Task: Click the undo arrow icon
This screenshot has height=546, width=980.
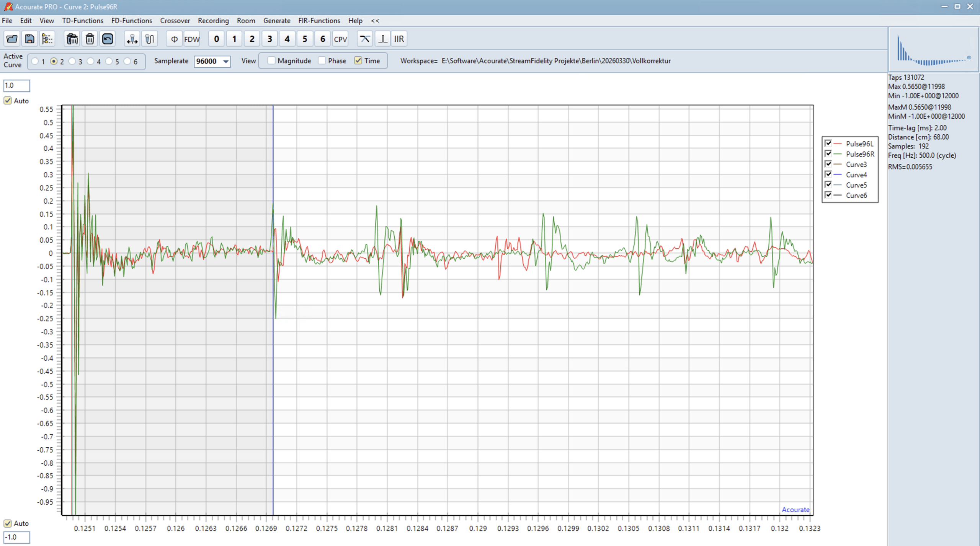Action: point(108,39)
